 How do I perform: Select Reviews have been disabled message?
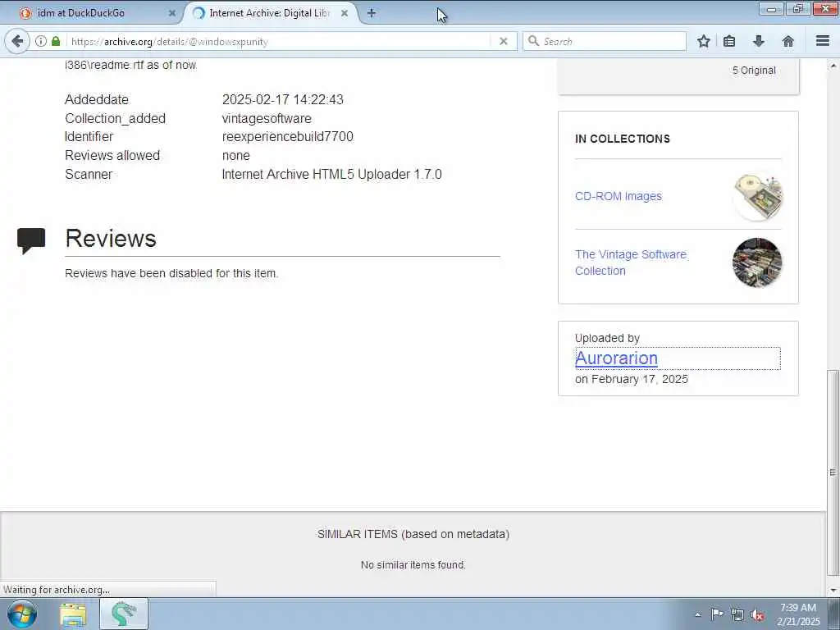click(x=171, y=273)
